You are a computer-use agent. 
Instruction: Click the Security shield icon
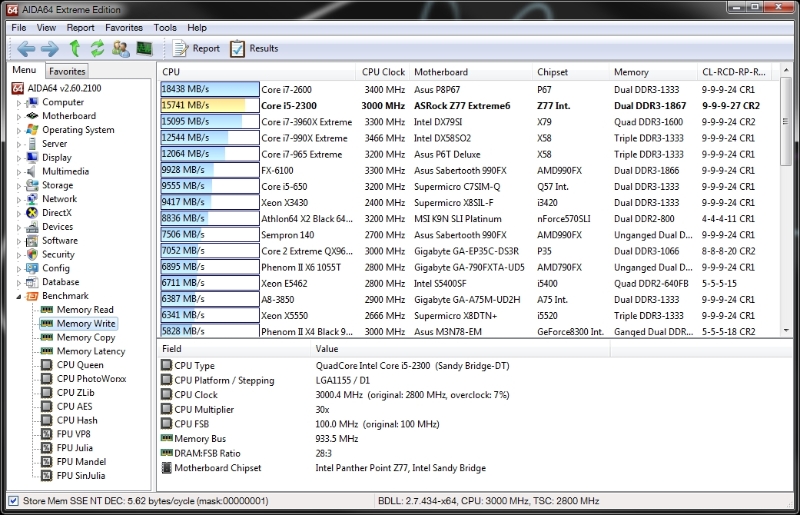pyautogui.click(x=32, y=254)
